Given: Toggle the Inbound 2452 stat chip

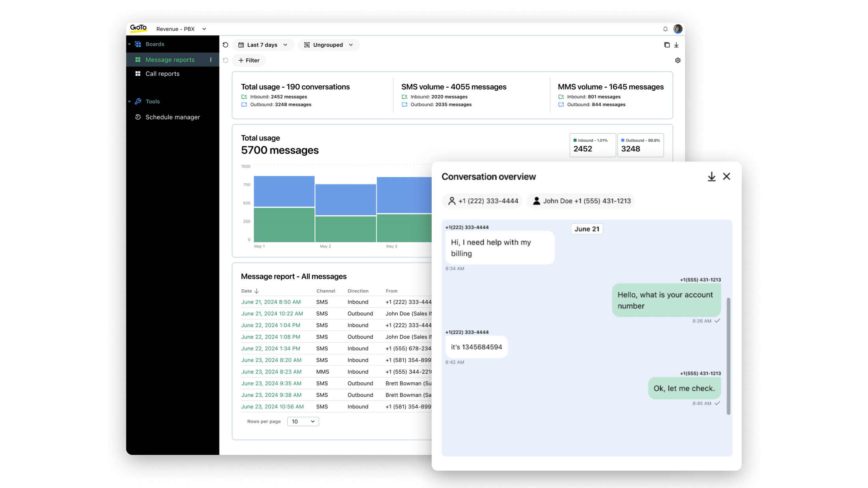Looking at the screenshot, I should click(x=593, y=145).
